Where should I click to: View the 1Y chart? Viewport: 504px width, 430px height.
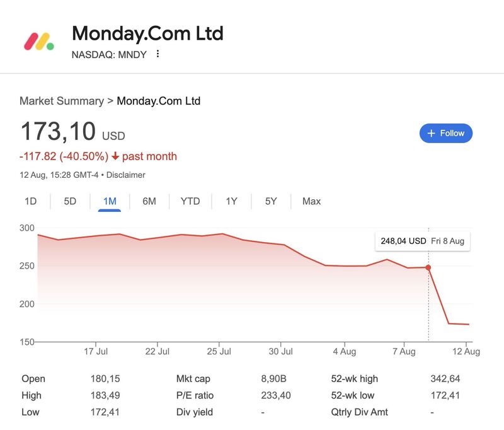[x=231, y=201]
